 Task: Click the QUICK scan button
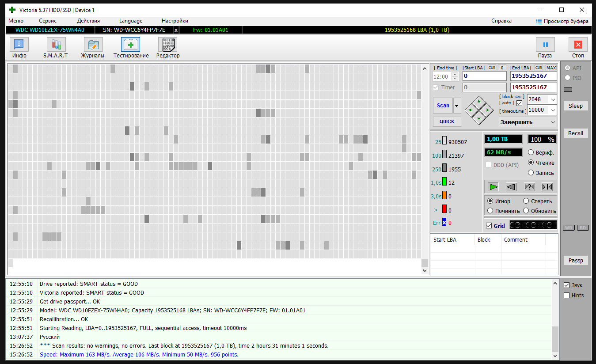(447, 121)
